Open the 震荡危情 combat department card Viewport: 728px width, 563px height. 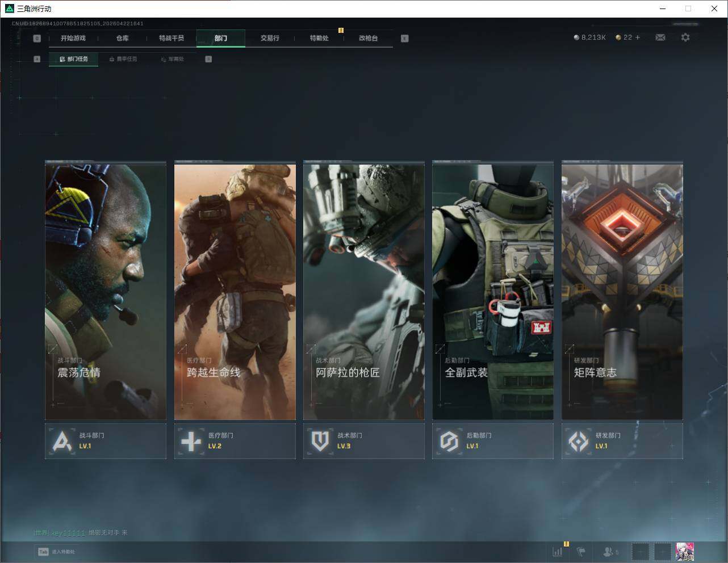pos(106,291)
